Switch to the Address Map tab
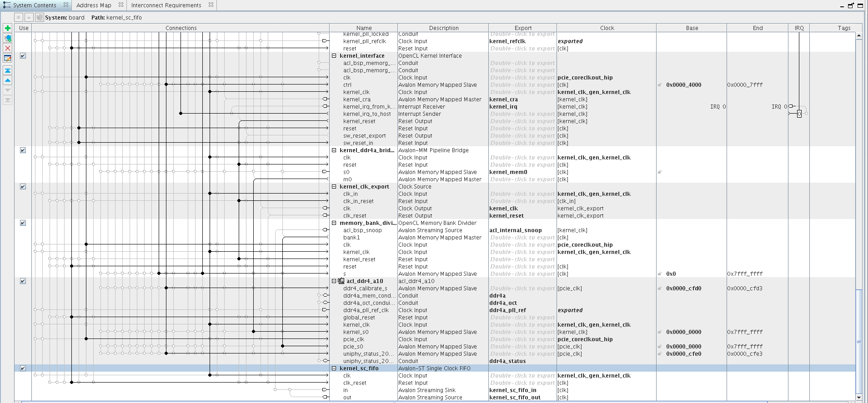868x403 pixels. pyautogui.click(x=94, y=5)
